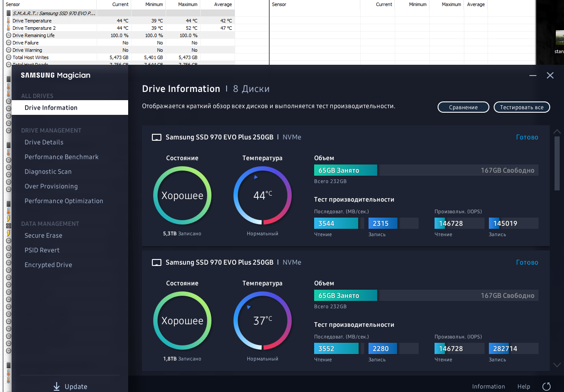
Task: Click the S.M.A.R.T. Samsung SSD drive icon
Action: click(9, 13)
